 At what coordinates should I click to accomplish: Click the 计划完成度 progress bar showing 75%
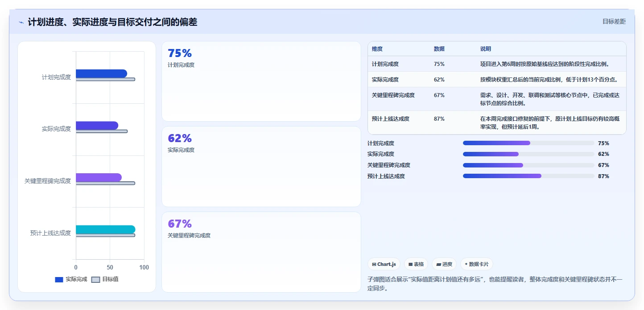point(528,143)
